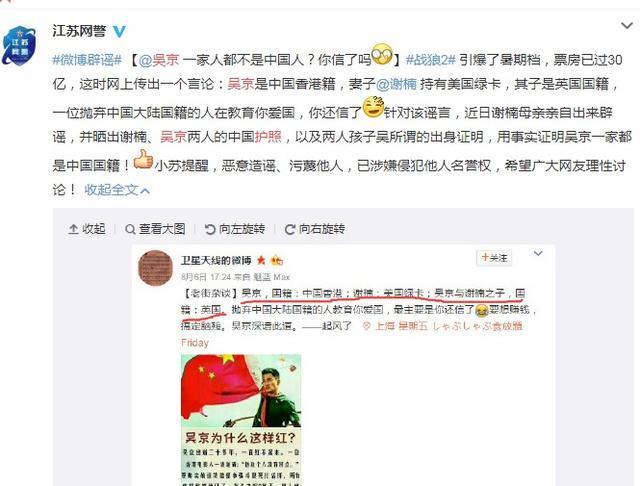Rotate image right with 向右旋转

315,229
